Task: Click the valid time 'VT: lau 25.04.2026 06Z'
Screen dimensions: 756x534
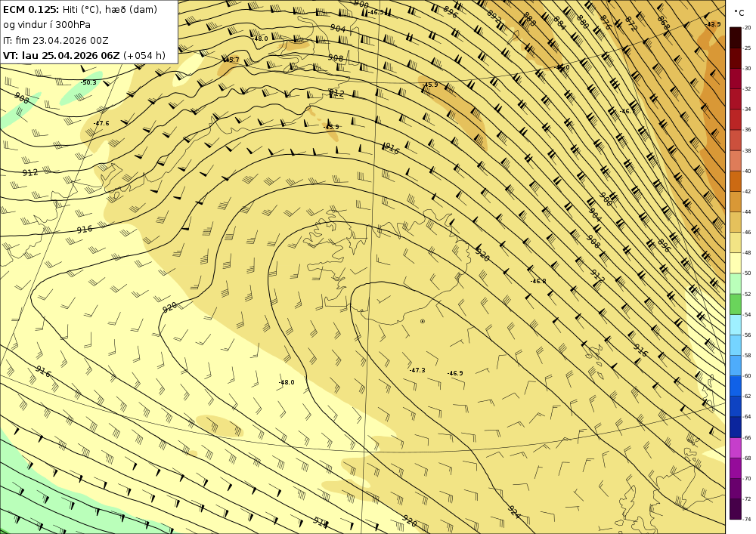Action: point(61,55)
